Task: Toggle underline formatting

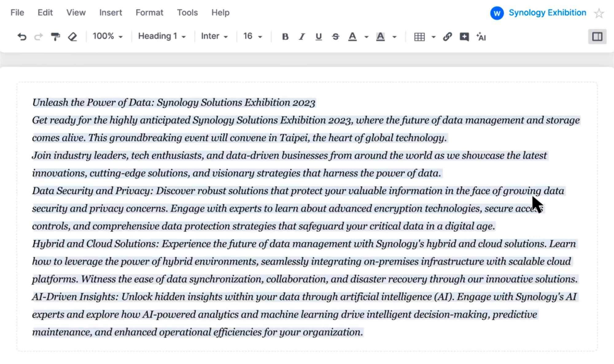Action: 319,37
